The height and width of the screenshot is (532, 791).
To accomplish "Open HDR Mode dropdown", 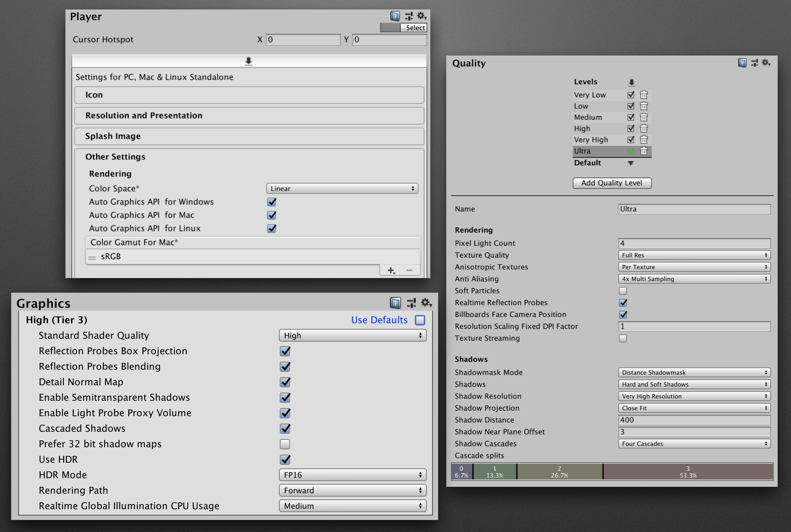I will coord(353,475).
